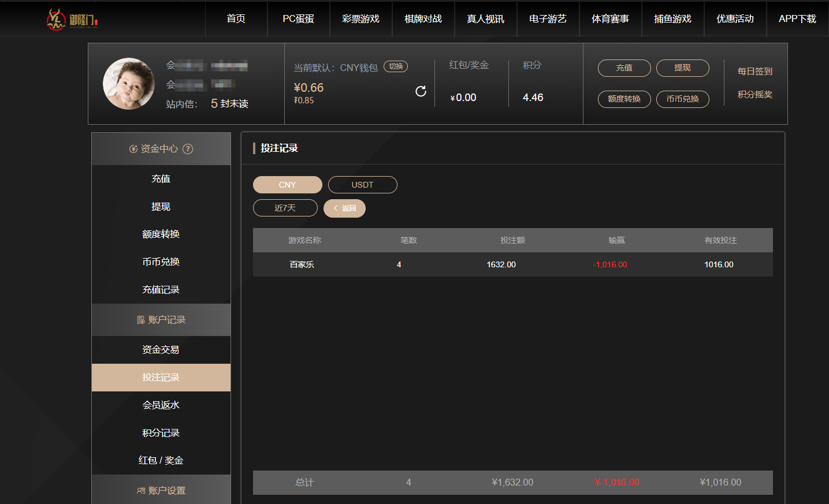Screen dimensions: 829x504
Task: Open the 首页 menu item
Action: click(x=236, y=18)
